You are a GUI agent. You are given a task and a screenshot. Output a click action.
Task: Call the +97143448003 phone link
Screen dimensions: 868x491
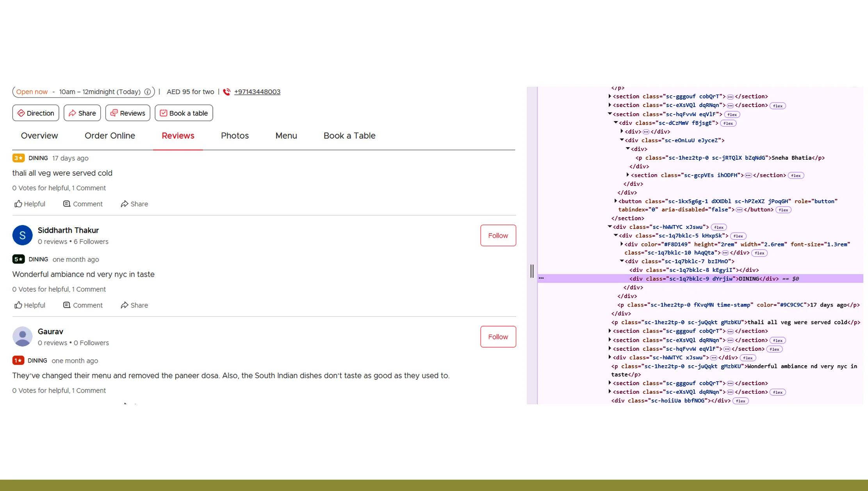coord(257,92)
